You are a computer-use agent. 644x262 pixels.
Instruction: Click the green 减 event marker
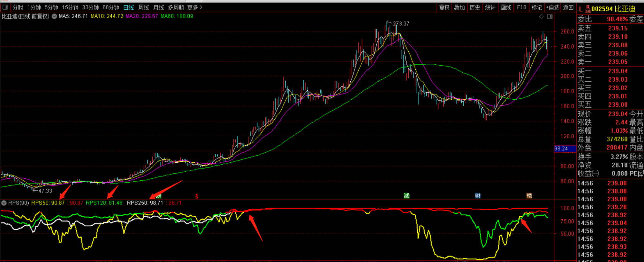pyautogui.click(x=407, y=195)
